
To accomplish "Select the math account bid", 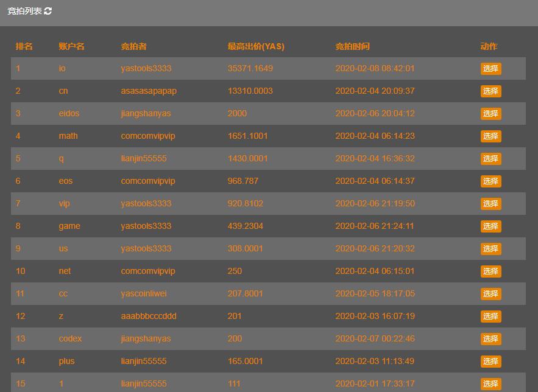I will (x=490, y=136).
